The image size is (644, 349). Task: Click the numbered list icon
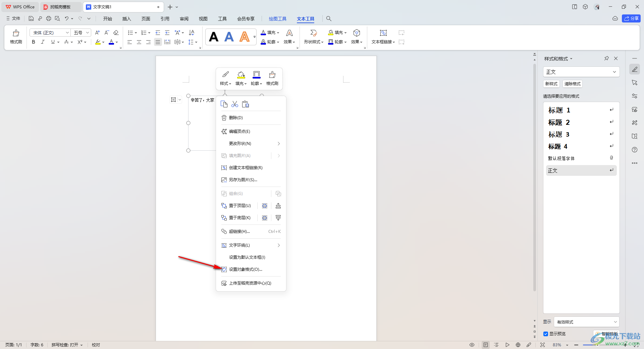(144, 33)
